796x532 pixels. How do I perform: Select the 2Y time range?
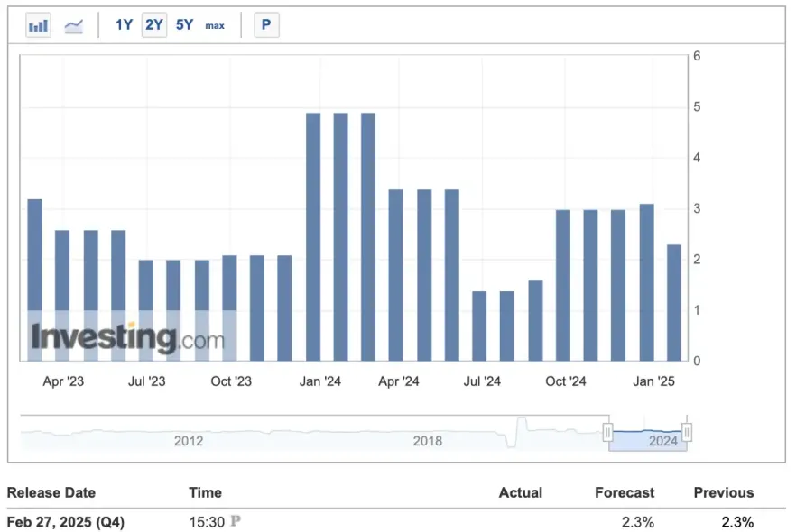pos(154,25)
